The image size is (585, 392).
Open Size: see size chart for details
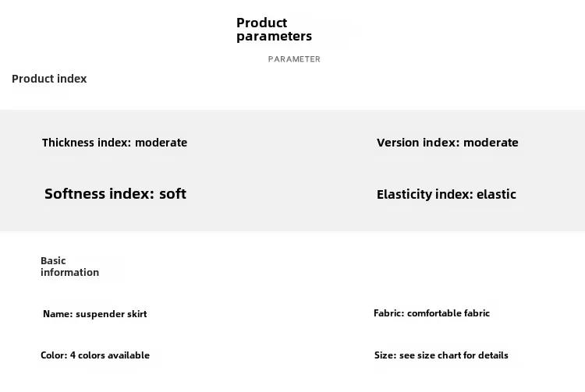pos(441,355)
